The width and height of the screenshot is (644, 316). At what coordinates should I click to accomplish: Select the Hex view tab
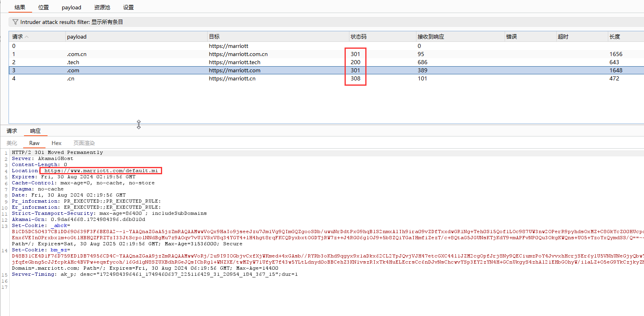pos(56,143)
